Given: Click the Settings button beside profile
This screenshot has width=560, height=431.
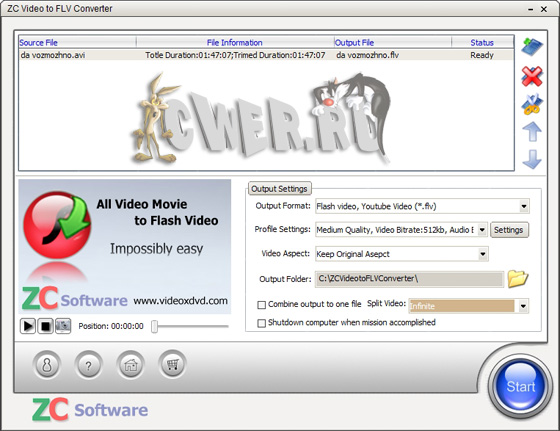Looking at the screenshot, I should (509, 230).
